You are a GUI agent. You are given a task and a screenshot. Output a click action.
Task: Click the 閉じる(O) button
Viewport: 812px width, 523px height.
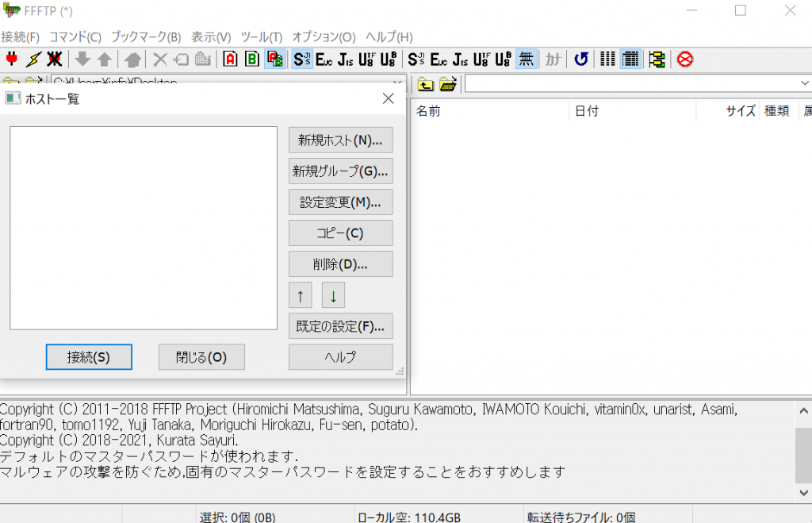pos(201,357)
